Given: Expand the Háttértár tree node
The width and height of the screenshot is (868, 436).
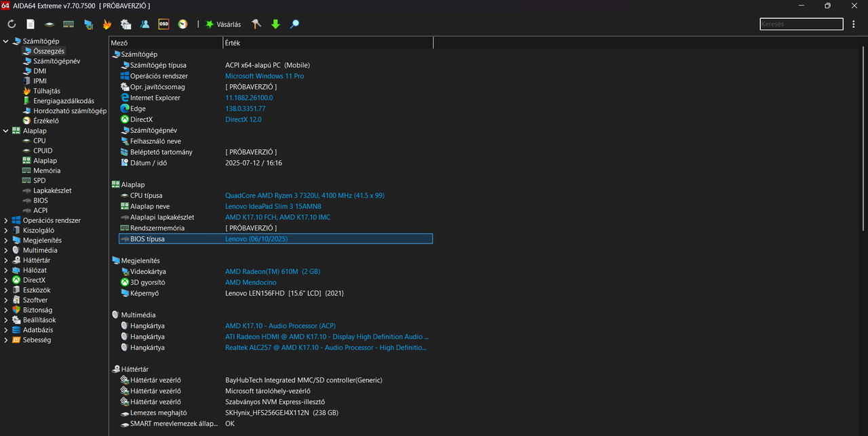Looking at the screenshot, I should tap(6, 260).
